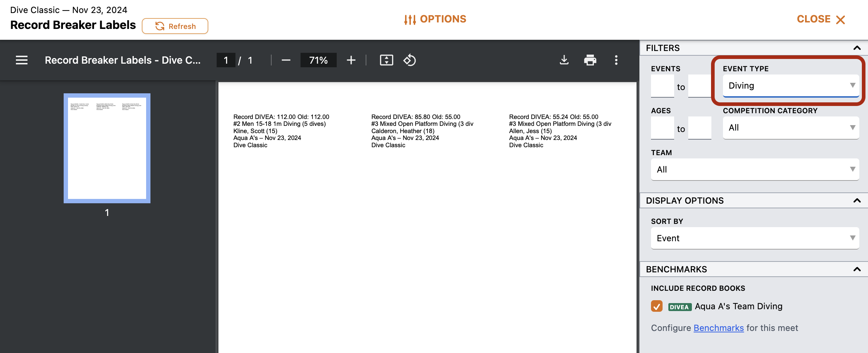868x353 pixels.
Task: Click the Record DIVEA: 112.00 Old: 112.00 line
Action: (281, 117)
